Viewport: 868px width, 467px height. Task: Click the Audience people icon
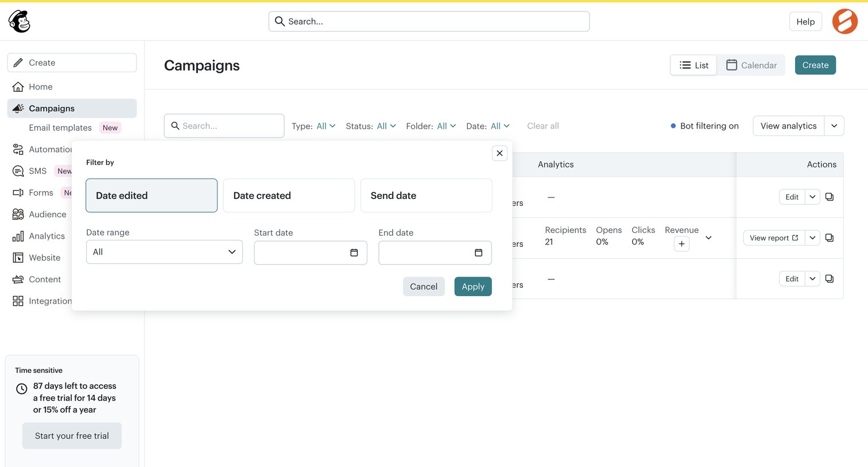[18, 215]
